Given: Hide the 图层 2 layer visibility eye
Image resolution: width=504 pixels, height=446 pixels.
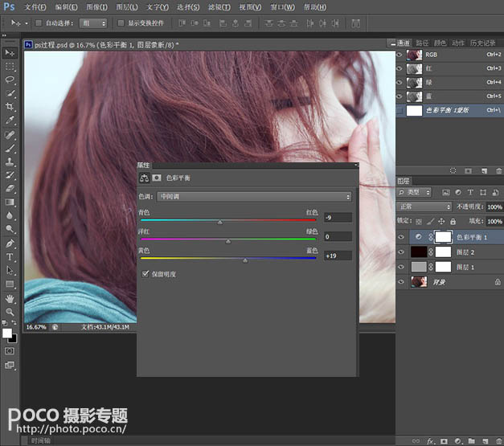Looking at the screenshot, I should point(401,252).
